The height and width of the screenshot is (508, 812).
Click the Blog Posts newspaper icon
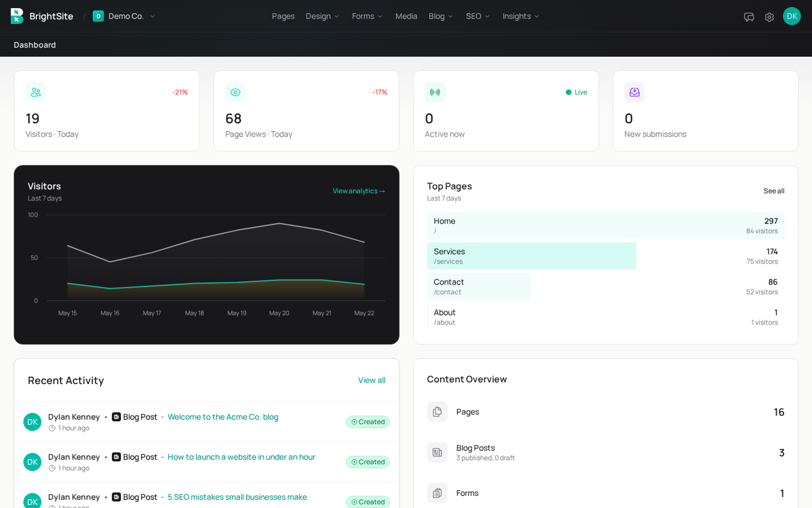(x=437, y=452)
